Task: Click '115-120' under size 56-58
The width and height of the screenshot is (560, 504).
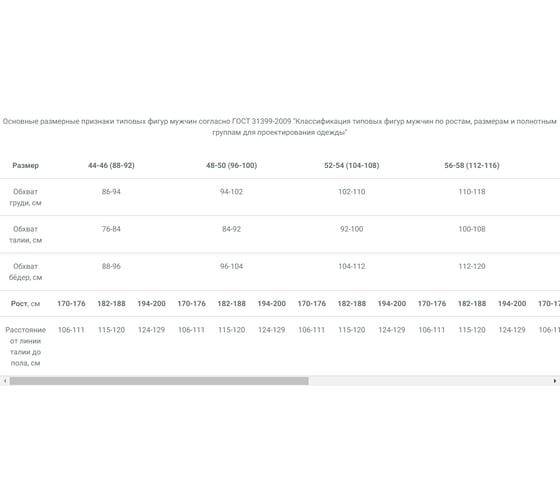Action: (x=472, y=330)
